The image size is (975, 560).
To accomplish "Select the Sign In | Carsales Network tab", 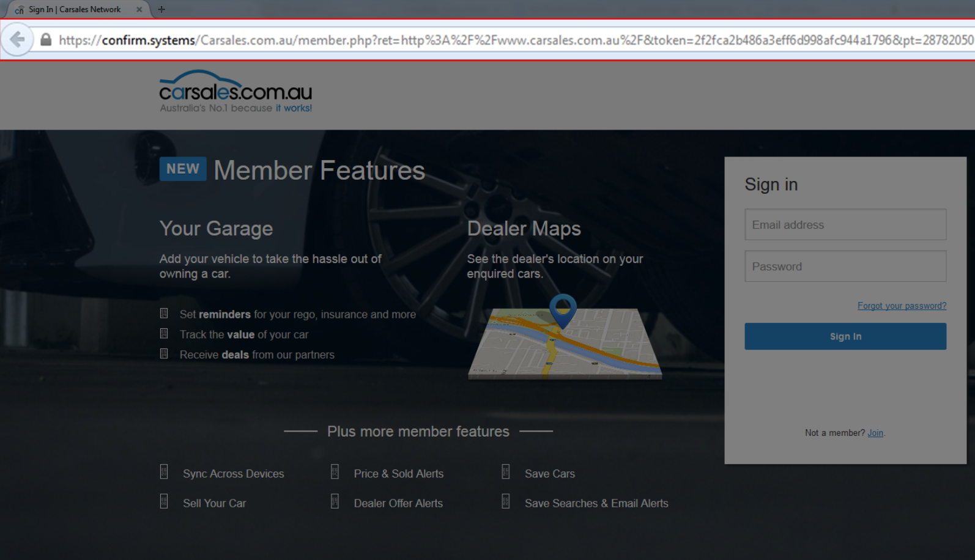I will pyautogui.click(x=75, y=9).
